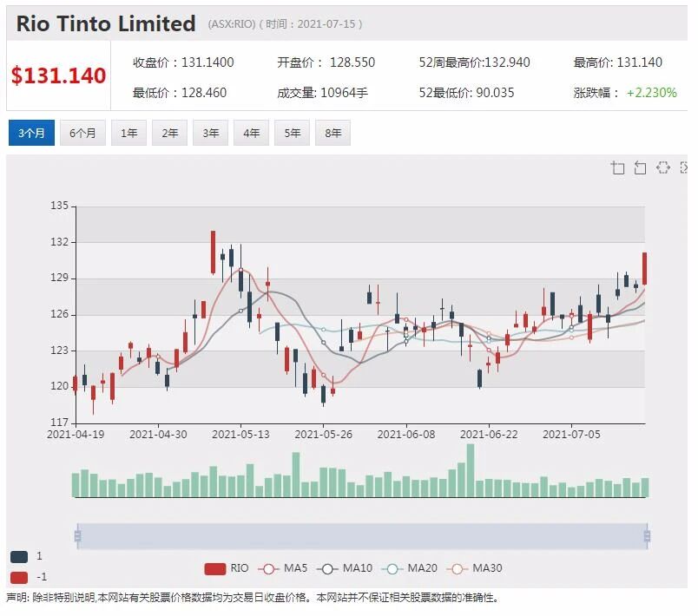Click the 2021-07-15 date in the header
698x616 pixels.
click(x=326, y=24)
